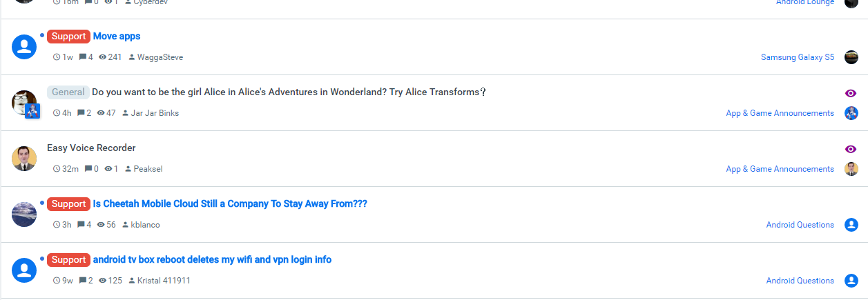Open the Easy Voice Recorder thread
Screen dimensions: 868x300
coord(91,148)
